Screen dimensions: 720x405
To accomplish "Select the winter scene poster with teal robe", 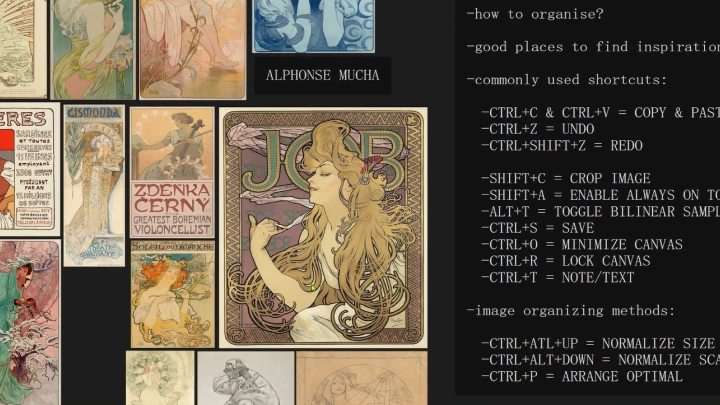I will [29, 322].
